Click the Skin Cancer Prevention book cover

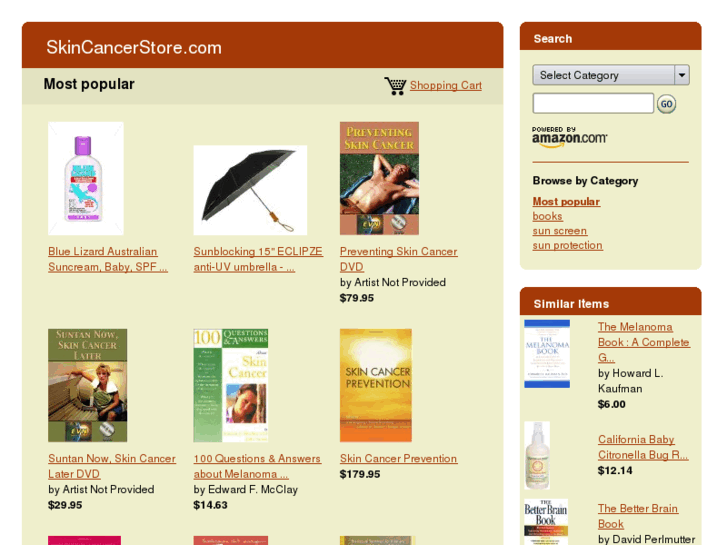pos(376,385)
